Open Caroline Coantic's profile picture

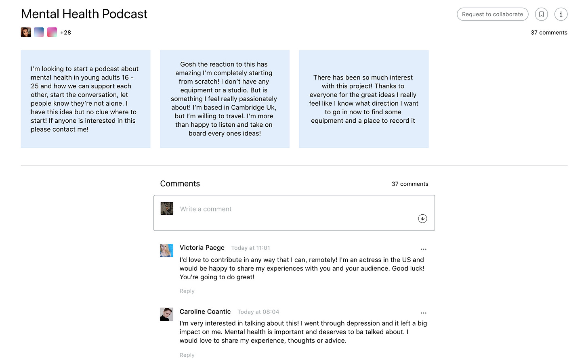(x=167, y=314)
